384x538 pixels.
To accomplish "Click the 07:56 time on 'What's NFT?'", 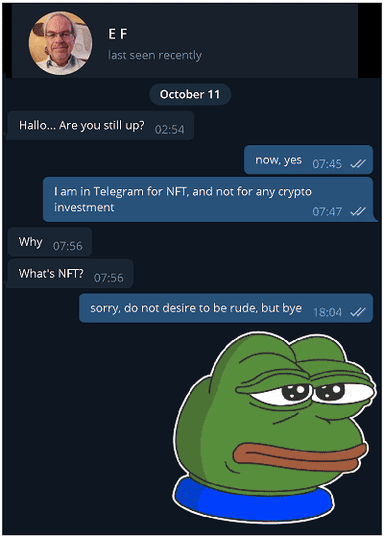I will (x=108, y=278).
